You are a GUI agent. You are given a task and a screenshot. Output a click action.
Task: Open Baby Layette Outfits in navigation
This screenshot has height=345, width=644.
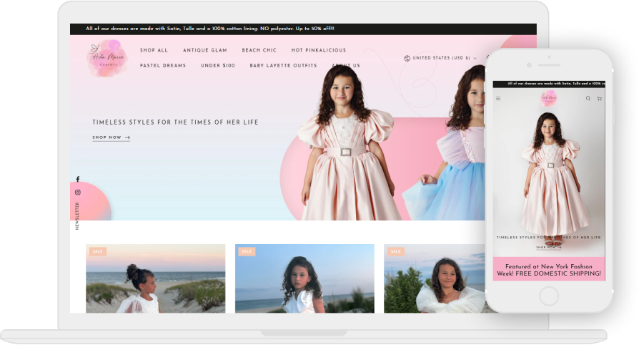tap(283, 65)
